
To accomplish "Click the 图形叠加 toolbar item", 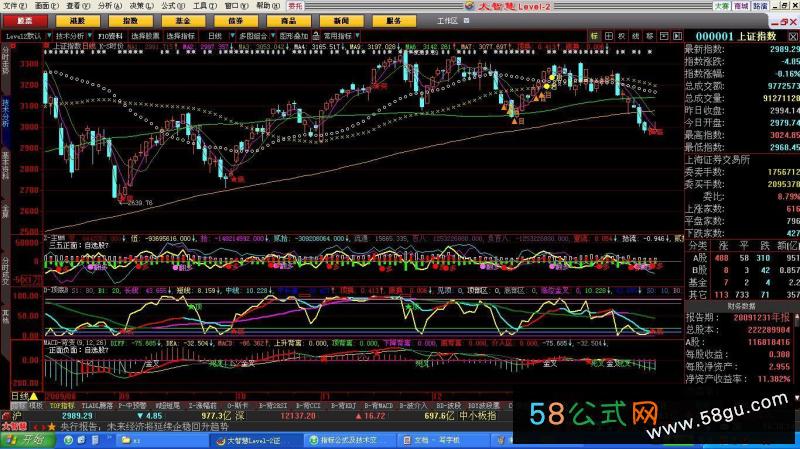I will [x=294, y=36].
